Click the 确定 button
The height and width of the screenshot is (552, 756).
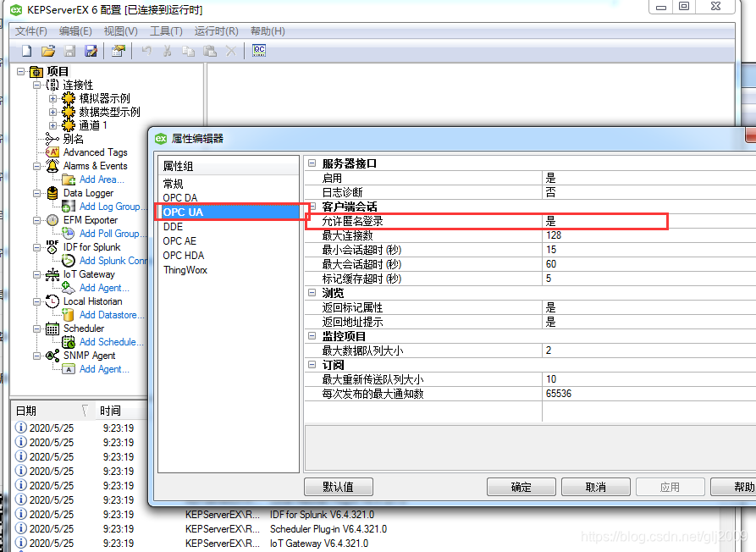(x=521, y=487)
